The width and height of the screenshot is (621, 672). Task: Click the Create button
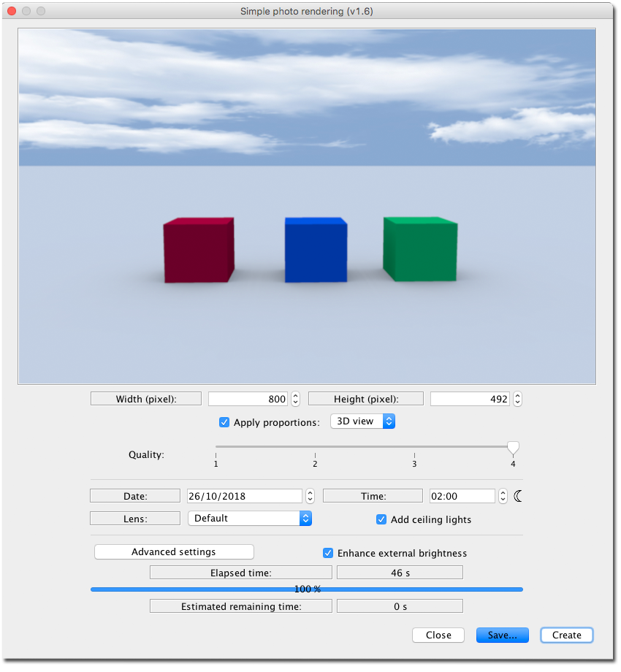pyautogui.click(x=567, y=635)
